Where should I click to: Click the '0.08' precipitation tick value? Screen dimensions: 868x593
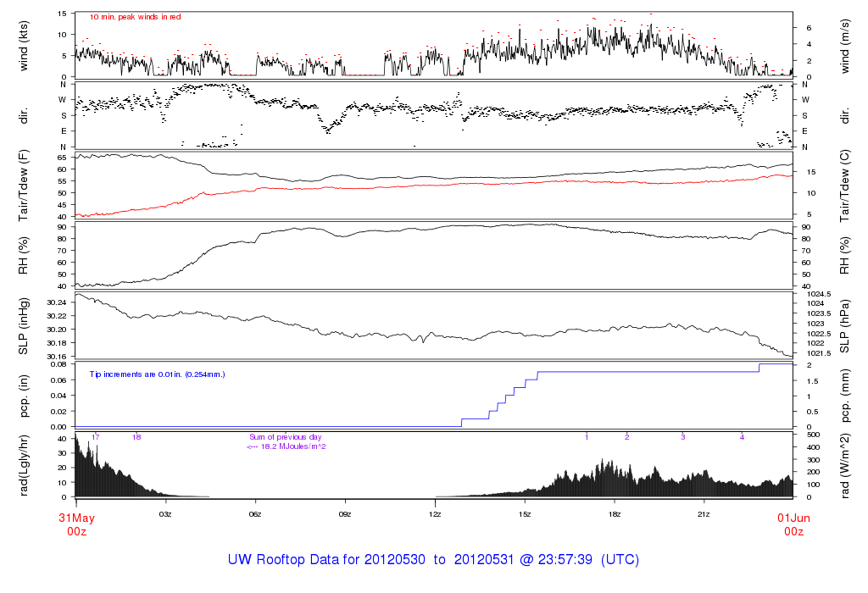[x=58, y=364]
